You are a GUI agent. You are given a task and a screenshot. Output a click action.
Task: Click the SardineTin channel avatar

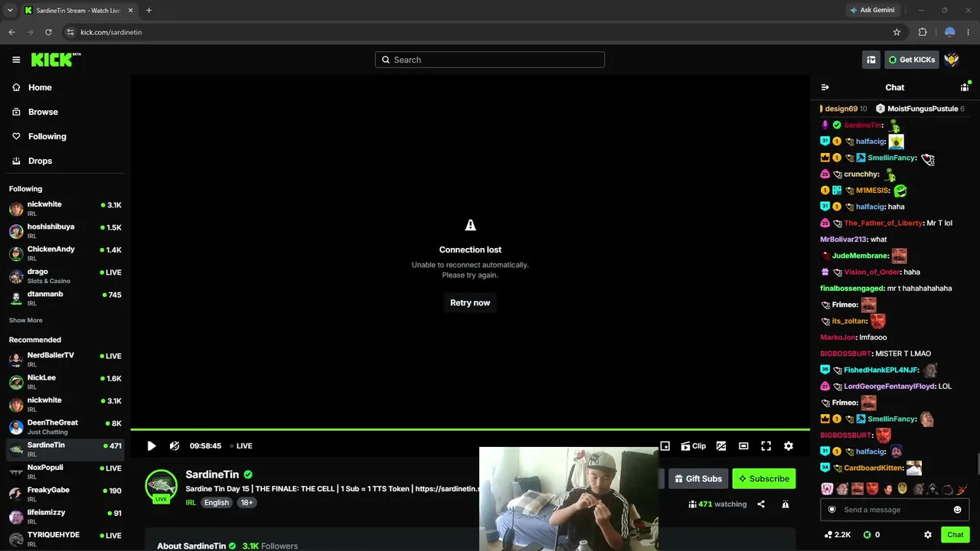pos(162,486)
